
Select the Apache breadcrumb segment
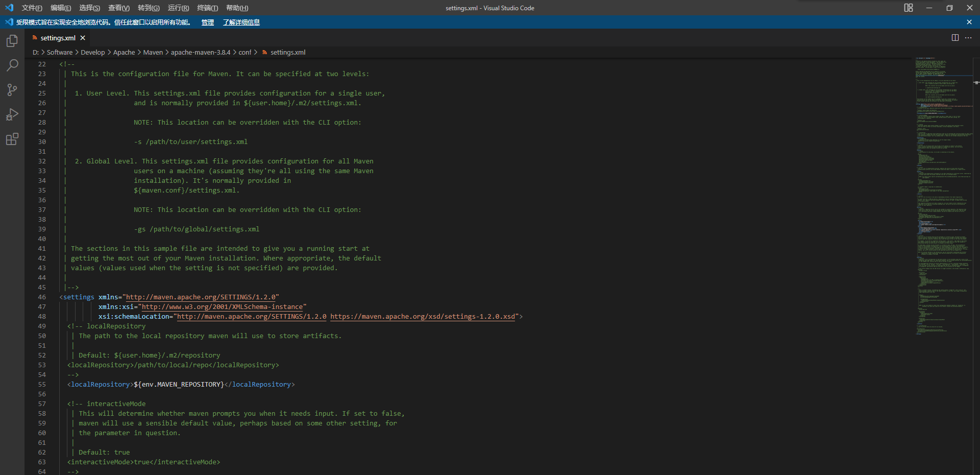coord(124,52)
